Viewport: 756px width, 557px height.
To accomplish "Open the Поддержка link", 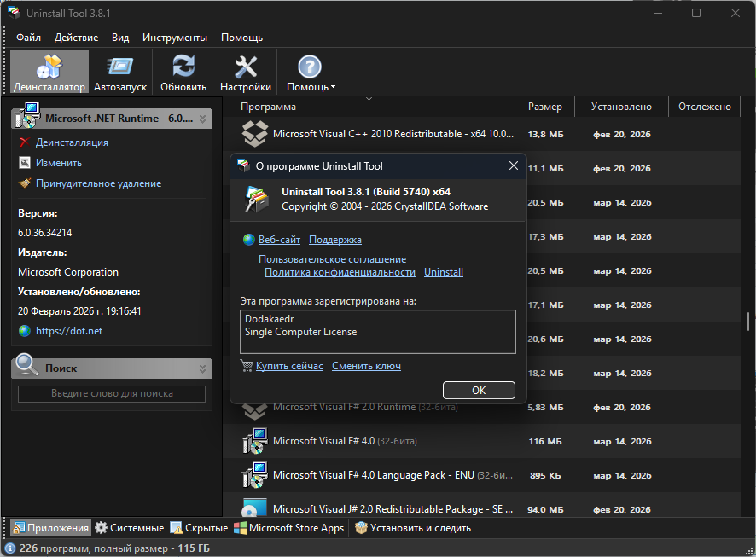I will 335,240.
